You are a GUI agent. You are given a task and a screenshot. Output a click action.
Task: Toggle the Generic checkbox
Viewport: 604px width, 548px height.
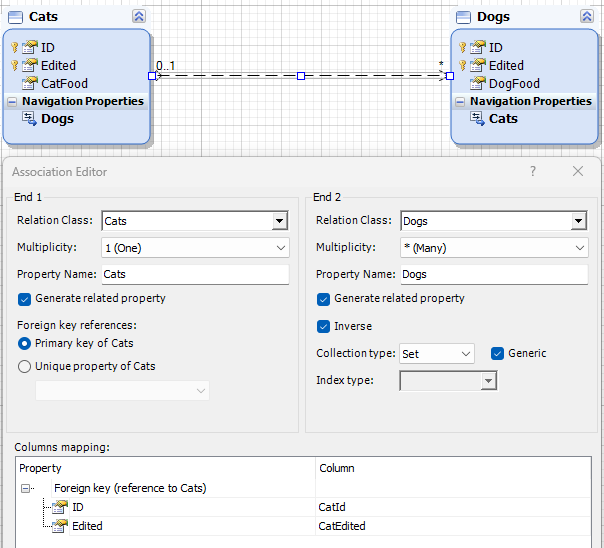click(x=498, y=353)
